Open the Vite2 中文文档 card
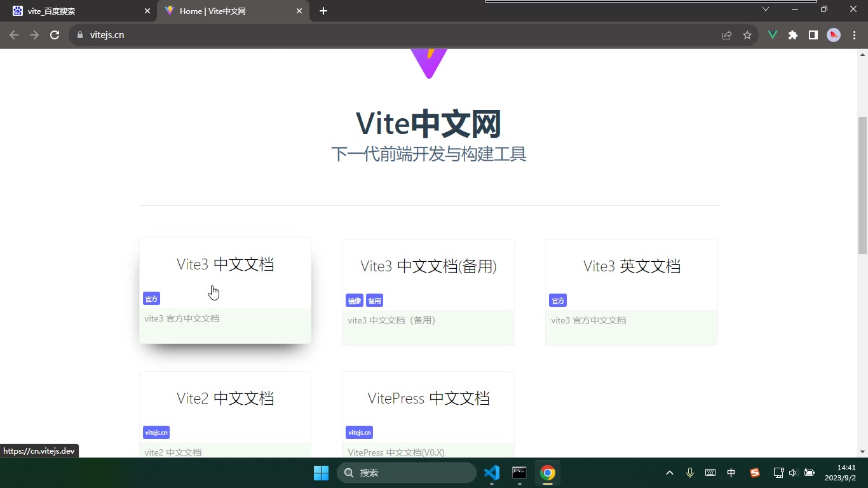The image size is (868, 488). (x=226, y=414)
